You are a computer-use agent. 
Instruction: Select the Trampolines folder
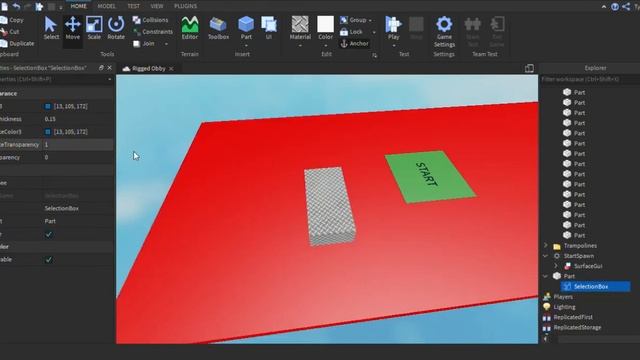[580, 246]
